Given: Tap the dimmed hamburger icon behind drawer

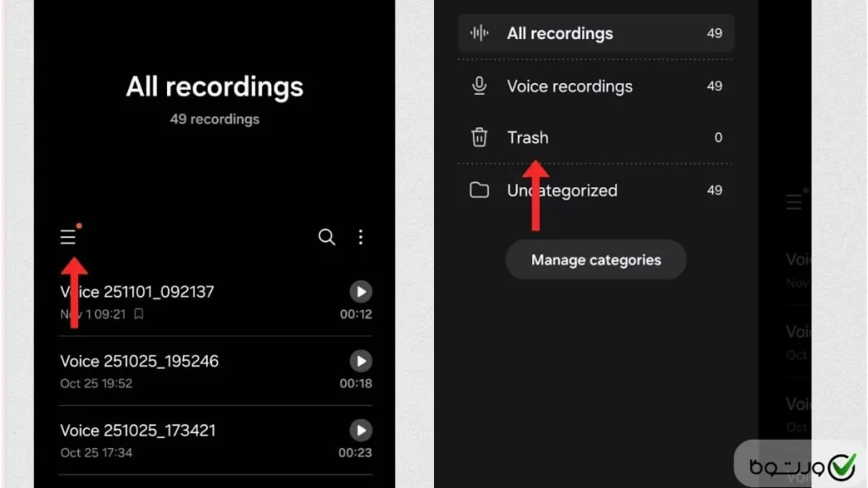Looking at the screenshot, I should coord(794,202).
